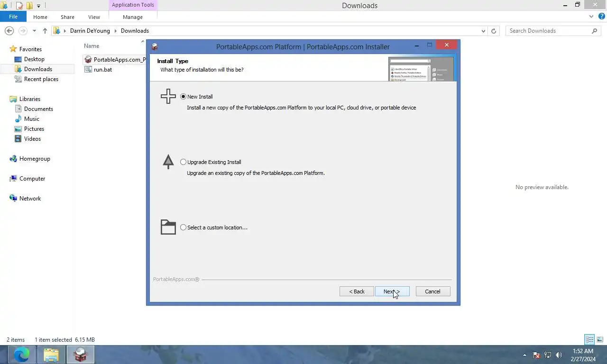Screen dimensions: 607x364
Task: Open Recent places in Favorites
Action: (x=41, y=79)
